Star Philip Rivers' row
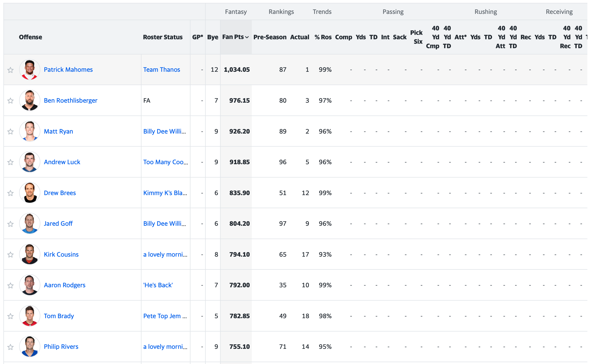This screenshot has height=364, width=590. pyautogui.click(x=10, y=347)
